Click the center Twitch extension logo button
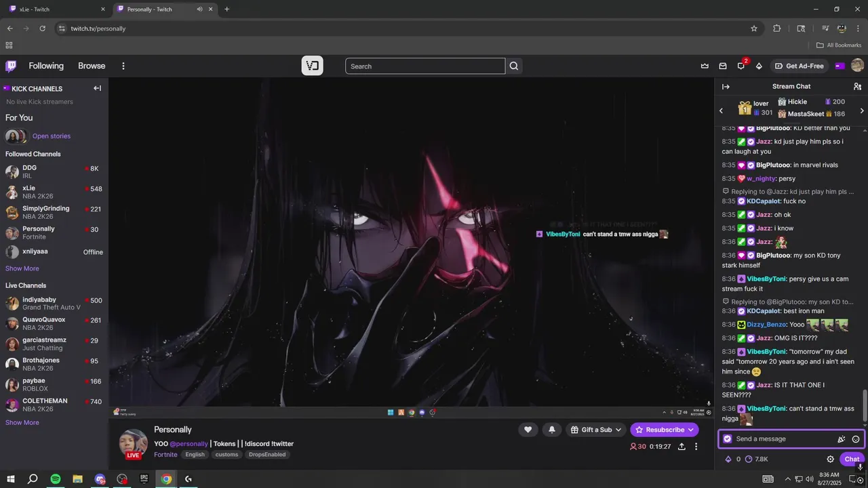Screen dimensions: 868x488 coord(312,66)
